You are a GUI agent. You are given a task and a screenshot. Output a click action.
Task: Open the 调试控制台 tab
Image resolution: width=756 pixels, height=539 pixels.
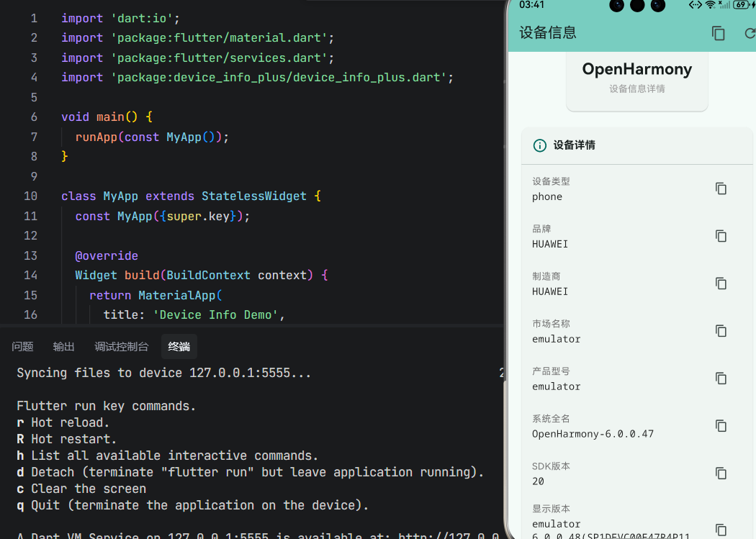point(122,347)
